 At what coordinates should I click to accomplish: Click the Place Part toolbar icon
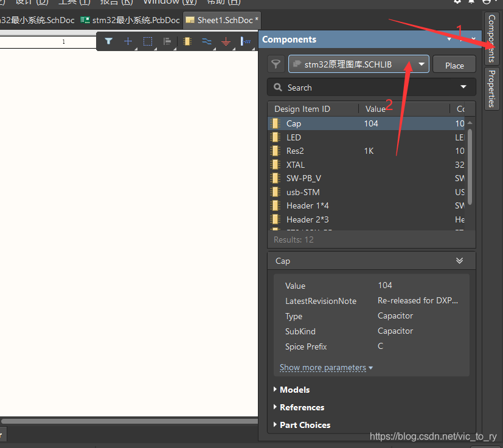187,41
